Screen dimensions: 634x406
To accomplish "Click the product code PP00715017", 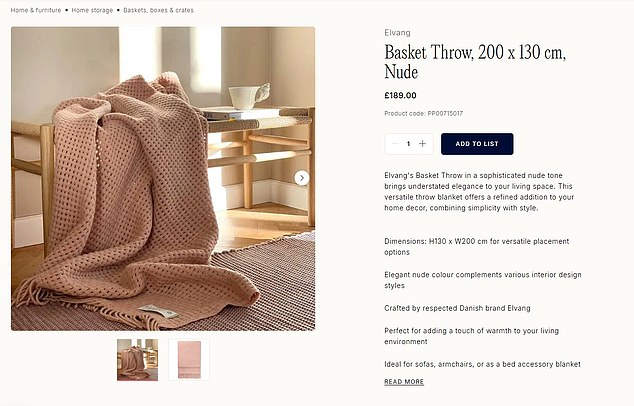I will click(x=423, y=114).
